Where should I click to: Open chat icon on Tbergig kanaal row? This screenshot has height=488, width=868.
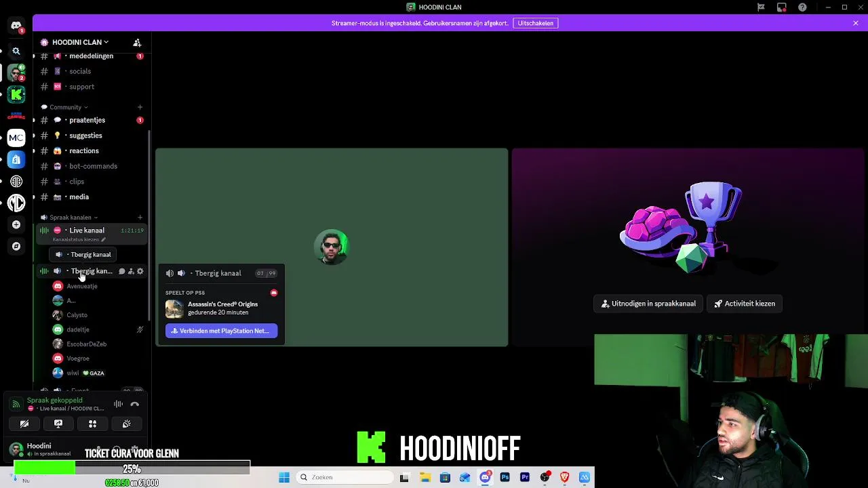[x=122, y=271]
